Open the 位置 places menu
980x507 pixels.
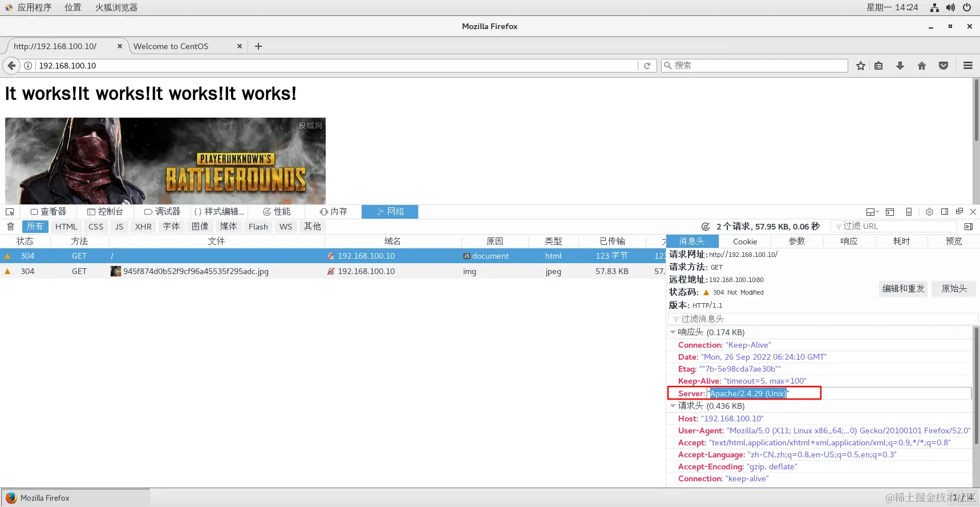coord(73,7)
